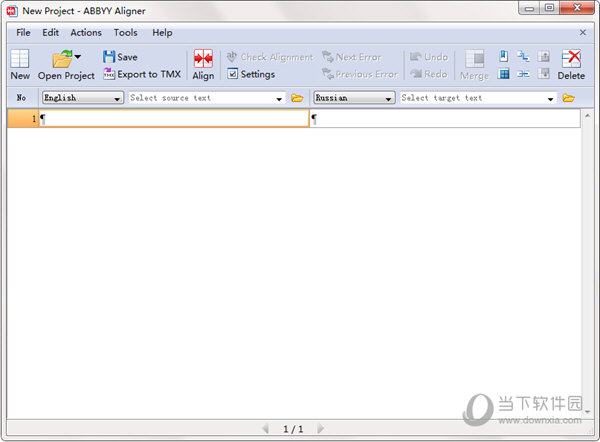Viewport: 600px width, 442px height.
Task: Click the Previous Error icon
Action: pyautogui.click(x=328, y=73)
